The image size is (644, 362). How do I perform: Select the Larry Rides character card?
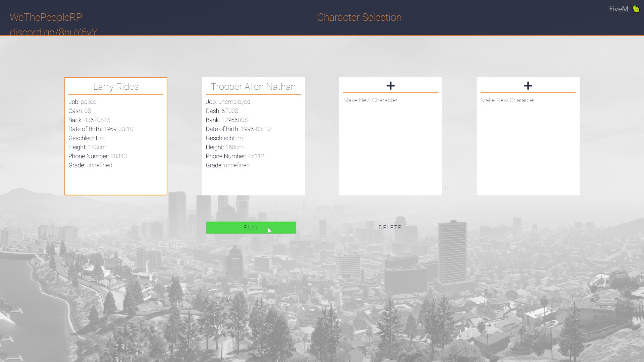click(x=116, y=178)
